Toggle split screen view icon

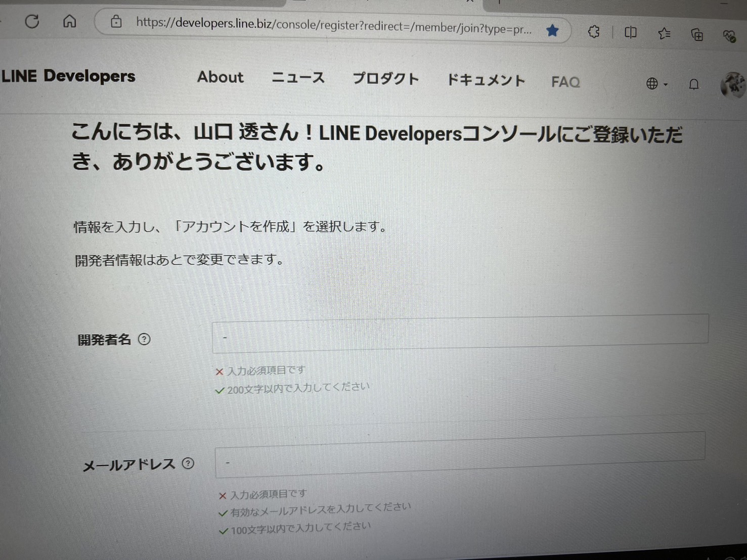[630, 33]
